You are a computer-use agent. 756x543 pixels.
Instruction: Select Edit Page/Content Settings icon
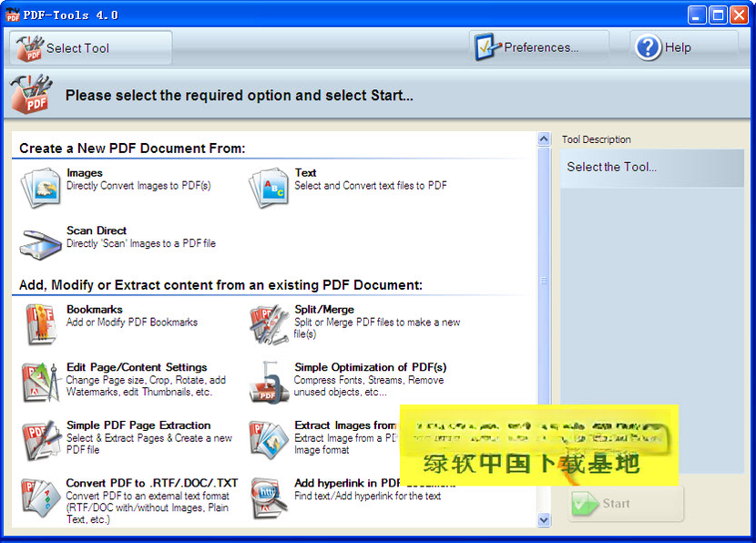pyautogui.click(x=41, y=383)
